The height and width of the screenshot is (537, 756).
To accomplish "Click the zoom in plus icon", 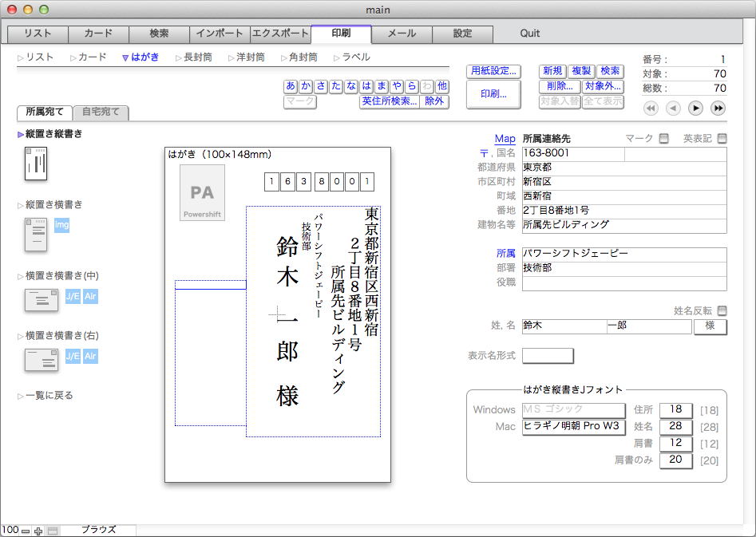I will tap(38, 531).
